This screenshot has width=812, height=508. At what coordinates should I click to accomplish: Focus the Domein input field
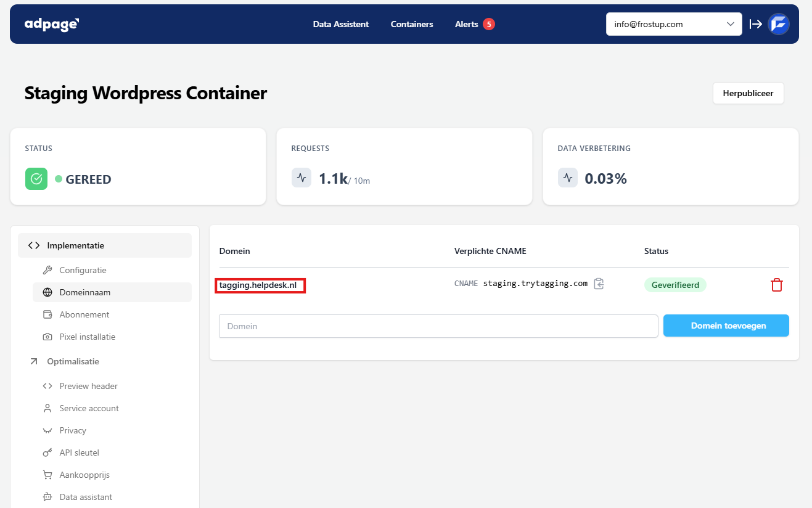click(x=438, y=326)
